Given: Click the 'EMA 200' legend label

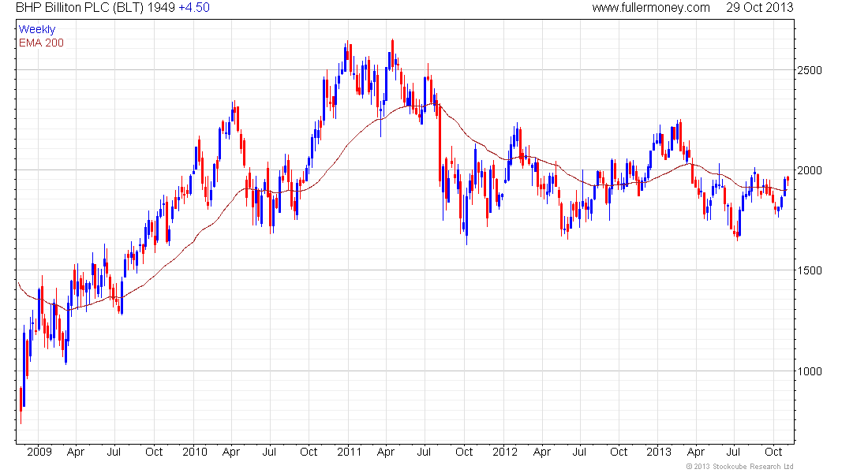Looking at the screenshot, I should pos(41,43).
